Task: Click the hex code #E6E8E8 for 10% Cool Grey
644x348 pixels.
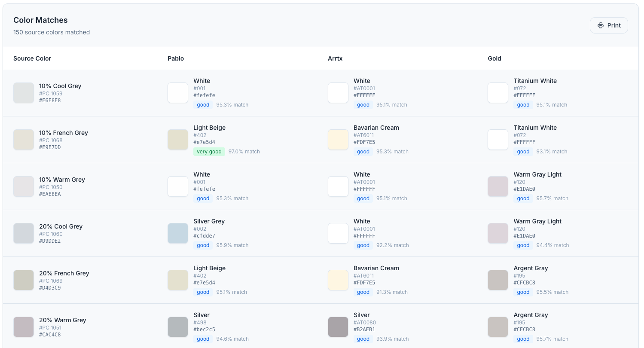Action: [x=50, y=100]
